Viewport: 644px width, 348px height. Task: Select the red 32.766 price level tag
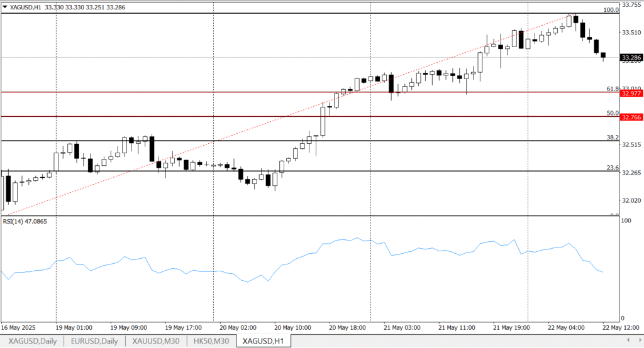point(631,117)
